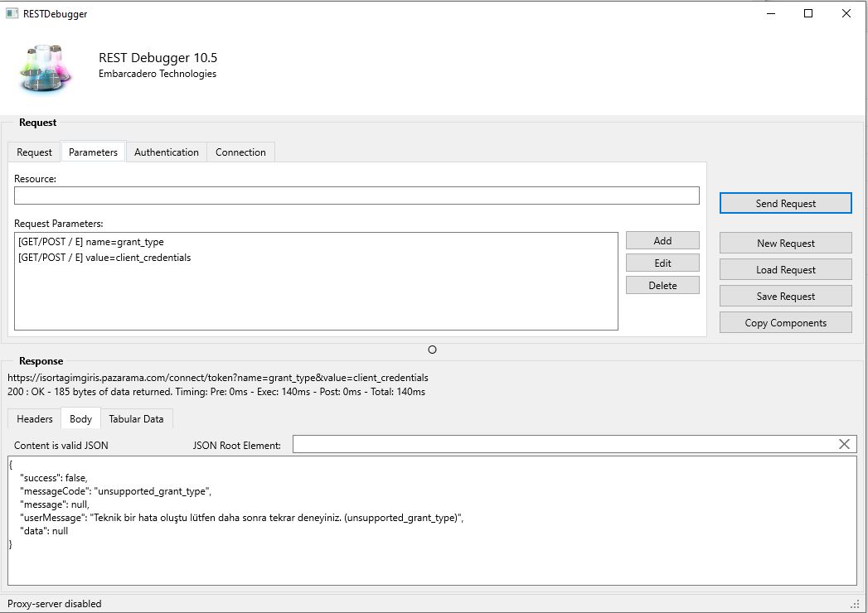The width and height of the screenshot is (868, 613).
Task: Click "Proxy-server disabled" in status bar
Action: (x=54, y=604)
